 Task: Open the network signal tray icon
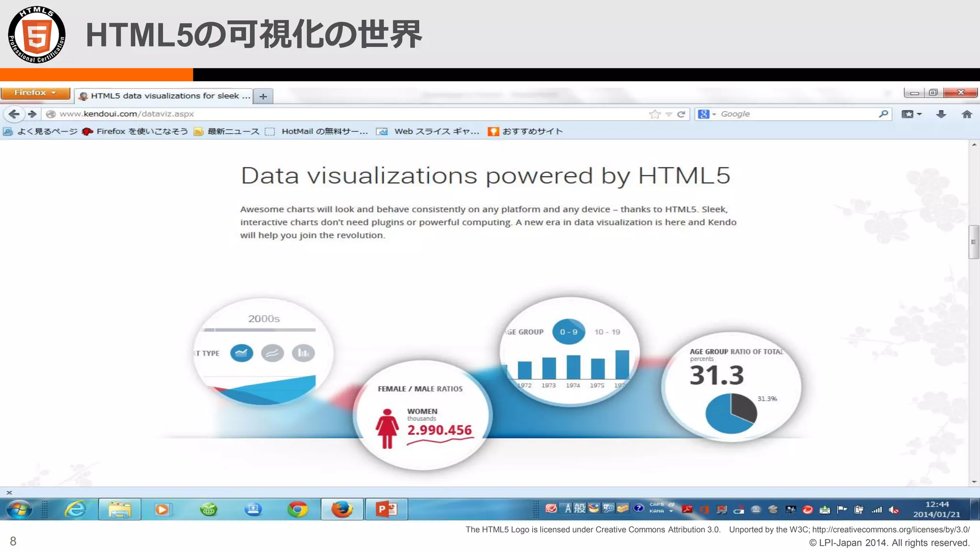(877, 510)
